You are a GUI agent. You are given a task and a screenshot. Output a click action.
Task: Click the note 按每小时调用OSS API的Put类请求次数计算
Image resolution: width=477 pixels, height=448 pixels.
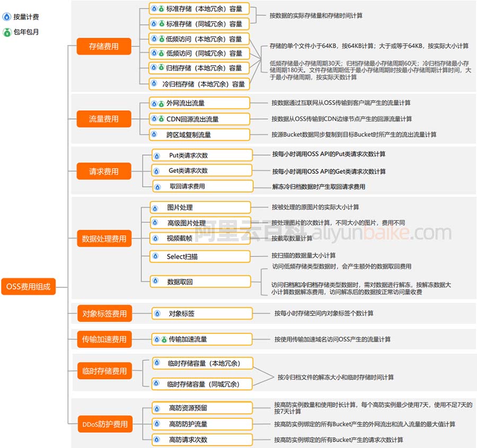[x=329, y=154]
